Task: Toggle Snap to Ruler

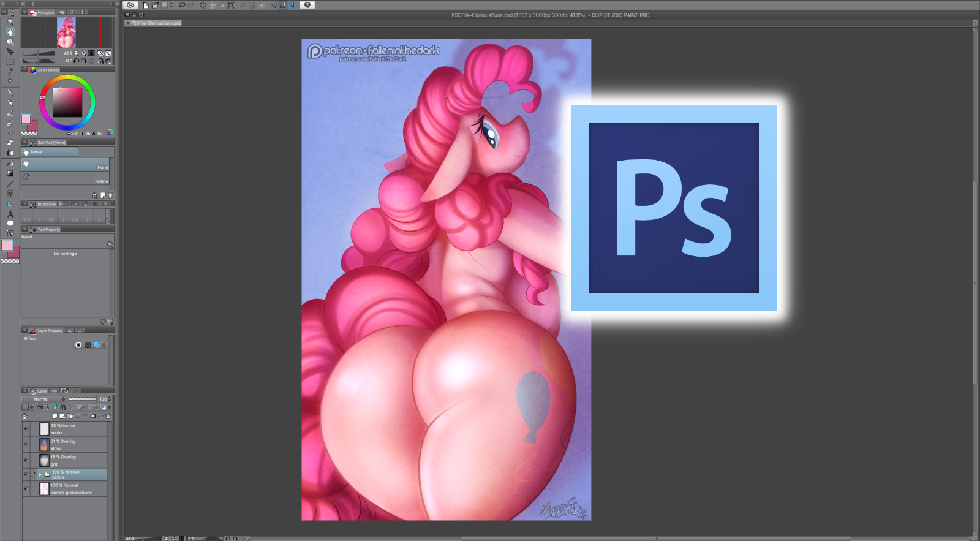Action: (x=273, y=5)
